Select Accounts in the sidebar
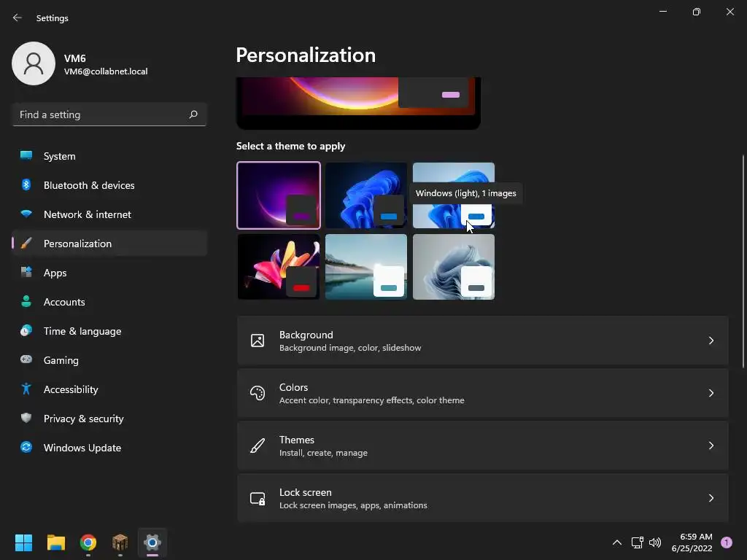747x560 pixels. (109, 302)
